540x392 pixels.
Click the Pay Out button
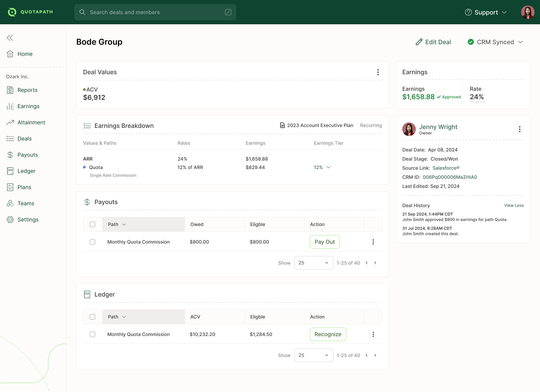click(x=324, y=242)
